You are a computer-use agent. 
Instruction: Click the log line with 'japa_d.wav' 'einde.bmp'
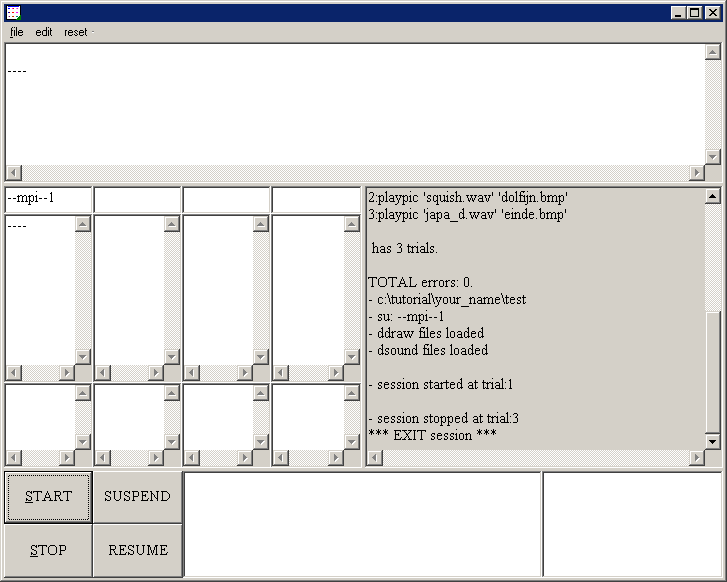(467, 215)
